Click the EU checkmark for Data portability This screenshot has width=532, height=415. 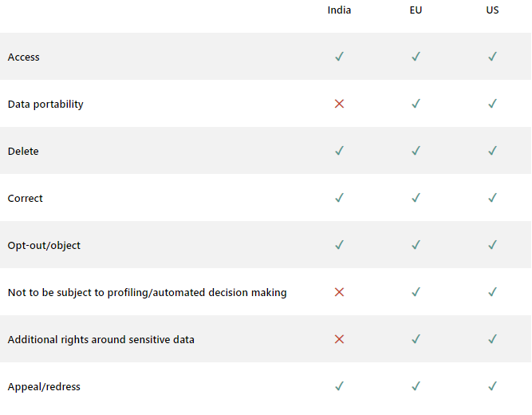[416, 104]
